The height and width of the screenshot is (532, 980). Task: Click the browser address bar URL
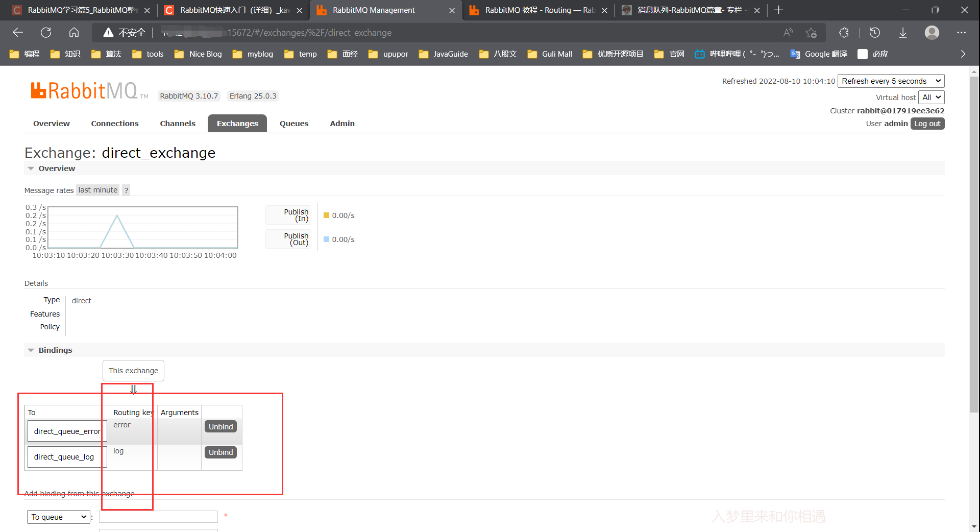click(309, 33)
